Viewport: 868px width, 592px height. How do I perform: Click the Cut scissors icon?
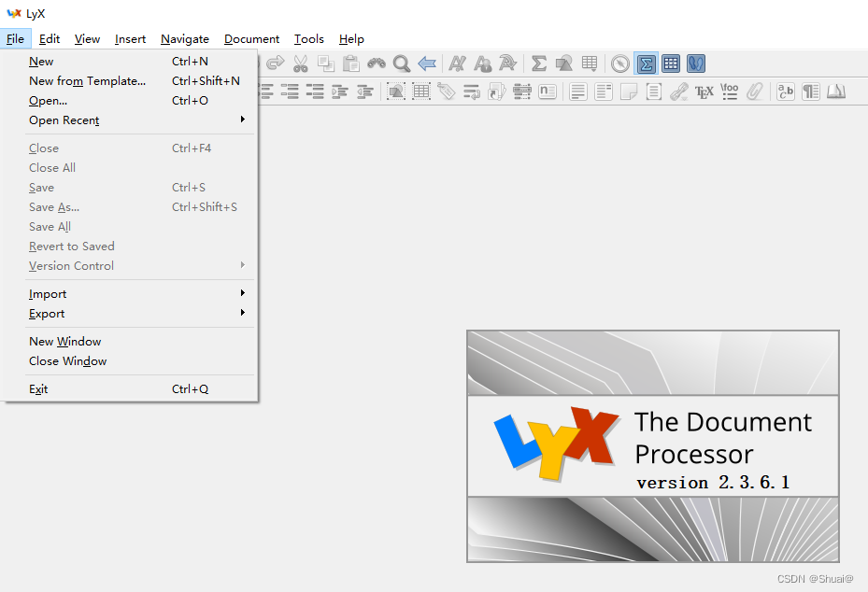point(301,63)
